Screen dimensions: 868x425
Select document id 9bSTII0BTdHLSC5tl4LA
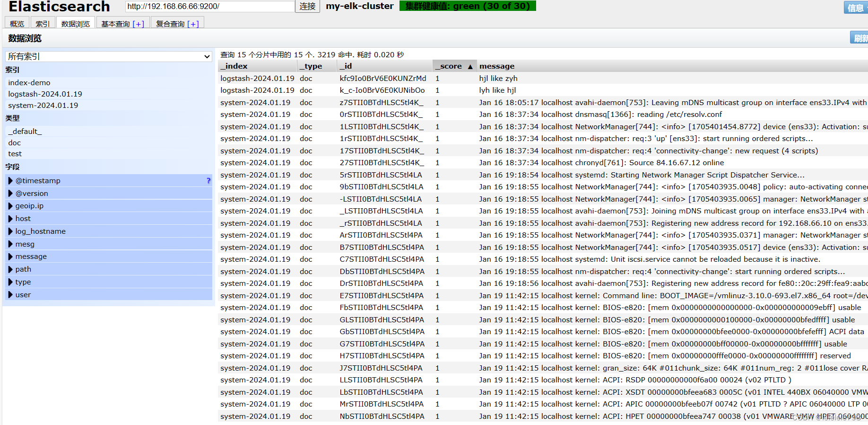pos(382,186)
